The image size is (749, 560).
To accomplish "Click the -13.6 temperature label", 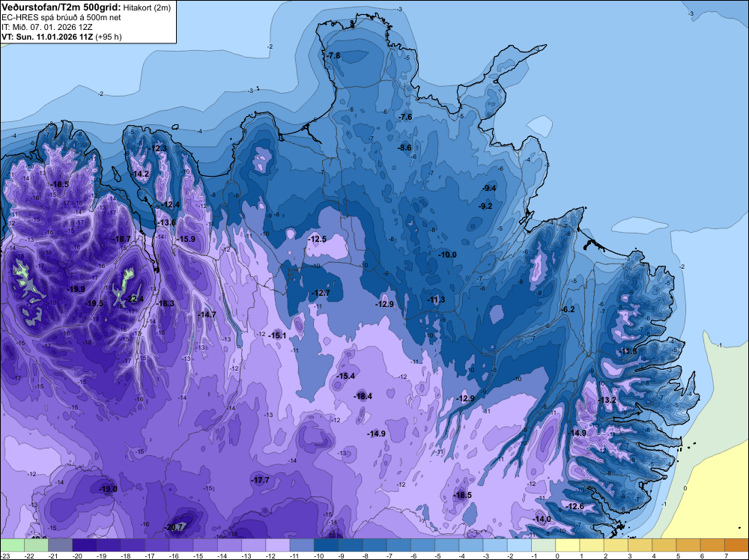I will pos(167,223).
